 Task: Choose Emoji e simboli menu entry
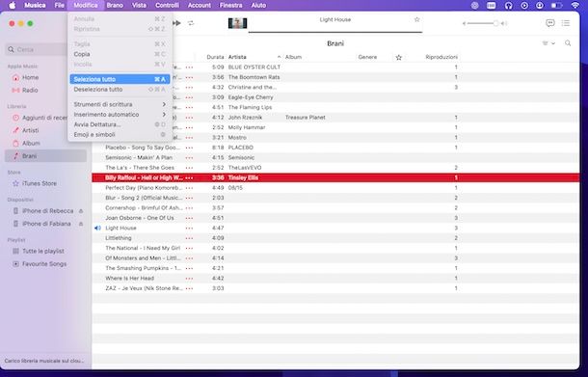point(120,134)
